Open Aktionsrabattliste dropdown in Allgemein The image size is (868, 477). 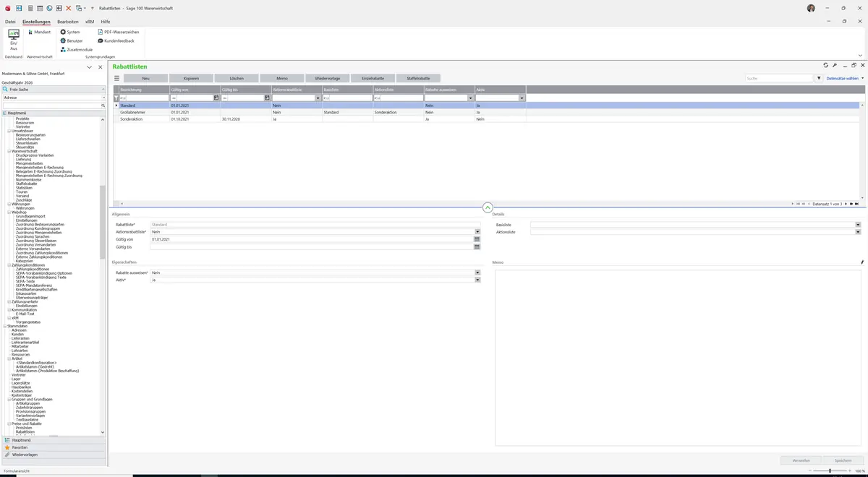click(x=477, y=232)
